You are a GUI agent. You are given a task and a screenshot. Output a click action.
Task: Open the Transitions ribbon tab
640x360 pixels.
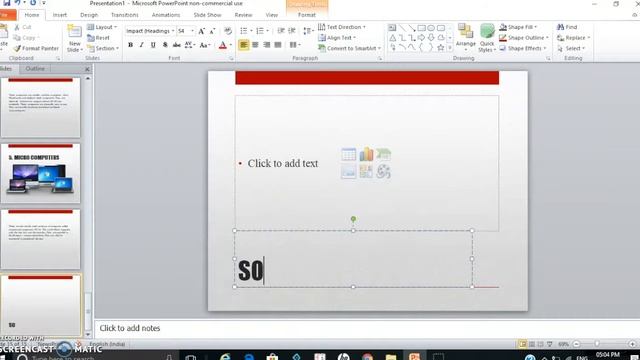pos(124,15)
